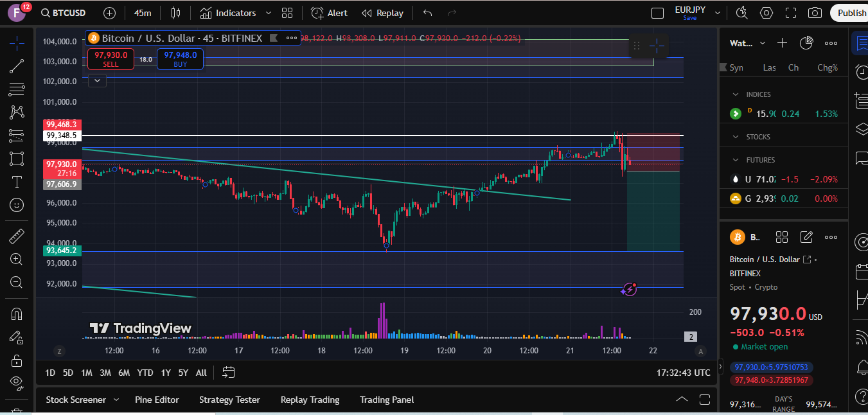This screenshot has height=415, width=868.
Task: Toggle magnet mode for drawings
Action: coord(17,314)
